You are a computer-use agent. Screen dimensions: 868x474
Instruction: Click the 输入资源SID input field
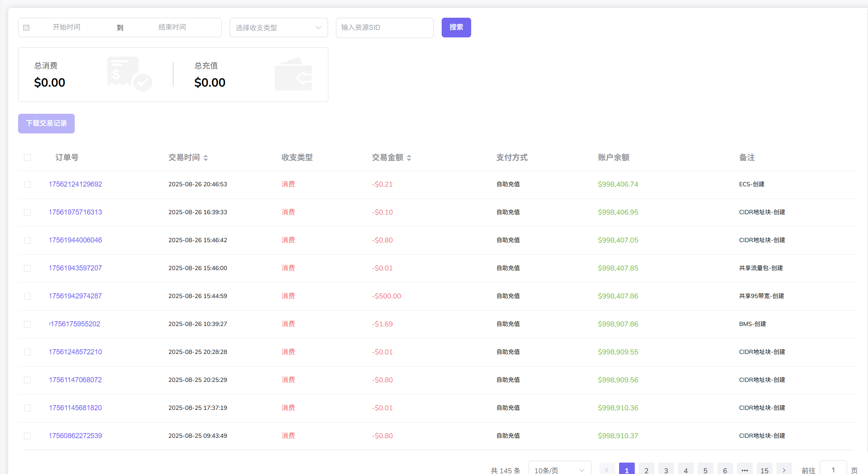[x=384, y=28]
